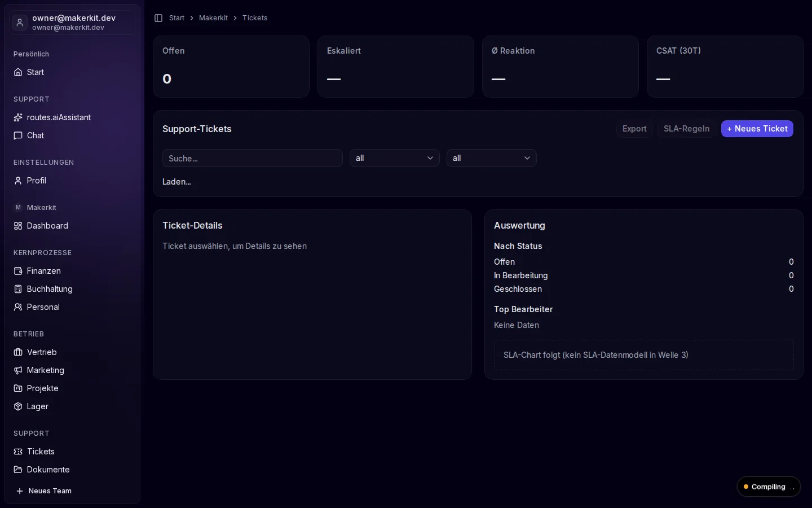Click the Dokumente folder icon
This screenshot has height=508, width=812.
tap(18, 470)
